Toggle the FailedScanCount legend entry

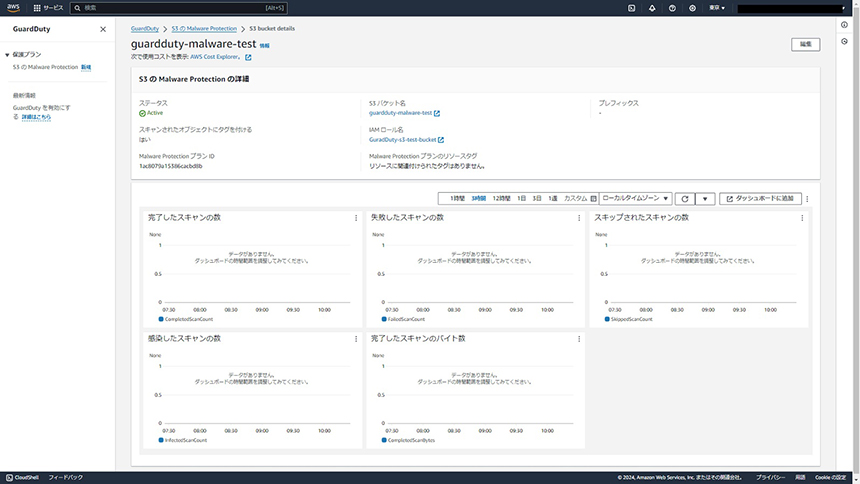[403, 319]
